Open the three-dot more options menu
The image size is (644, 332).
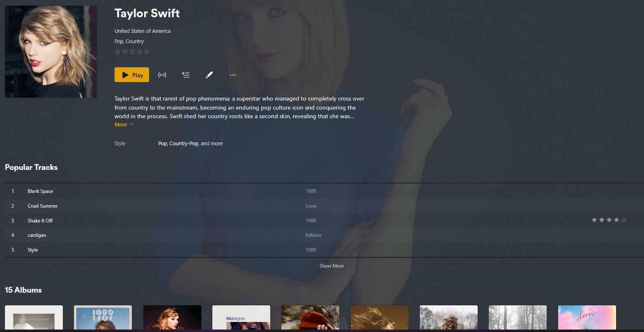[233, 75]
